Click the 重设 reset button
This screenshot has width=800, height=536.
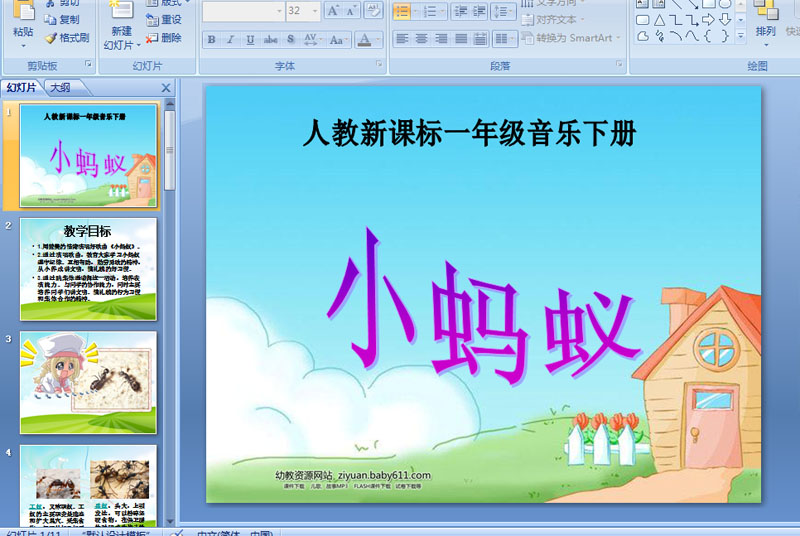tap(164, 20)
